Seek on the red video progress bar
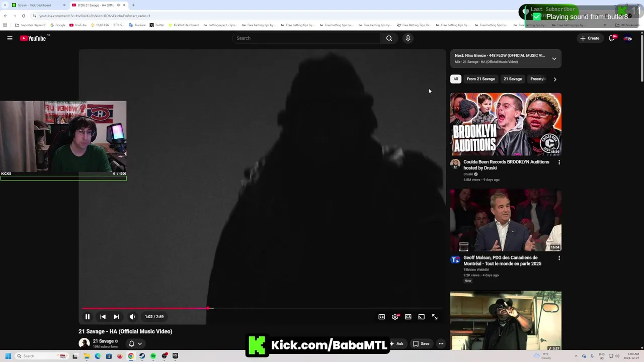Image resolution: width=644 pixels, height=362 pixels. pyautogui.click(x=262, y=308)
